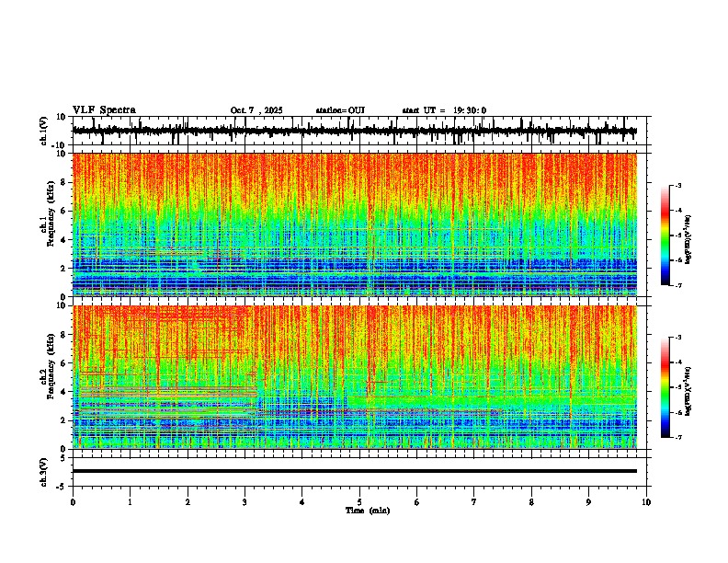Click time axis tick label "9"
The image size is (728, 563).
click(x=588, y=502)
